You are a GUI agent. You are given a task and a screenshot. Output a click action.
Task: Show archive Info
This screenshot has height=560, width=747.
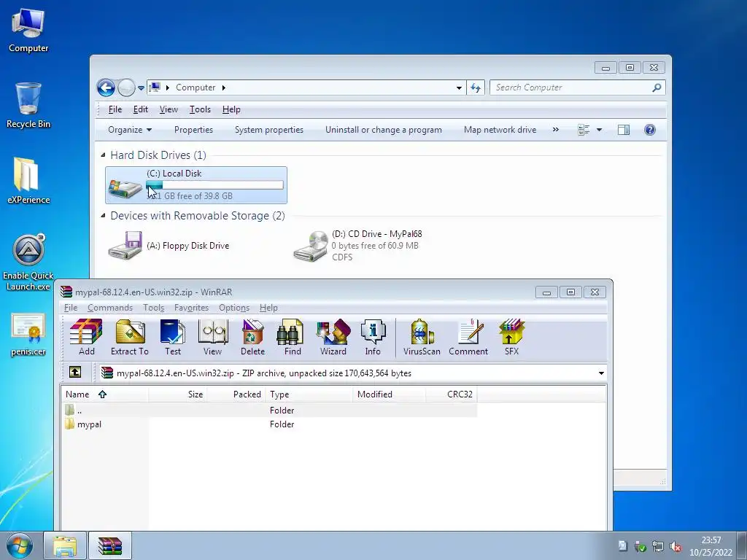[x=373, y=337]
